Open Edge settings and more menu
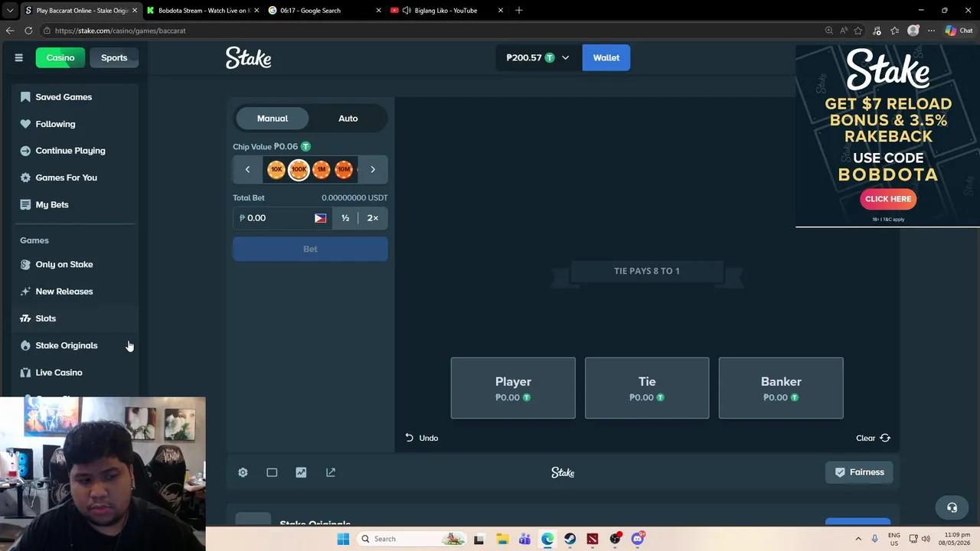980x551 pixels. [x=932, y=31]
